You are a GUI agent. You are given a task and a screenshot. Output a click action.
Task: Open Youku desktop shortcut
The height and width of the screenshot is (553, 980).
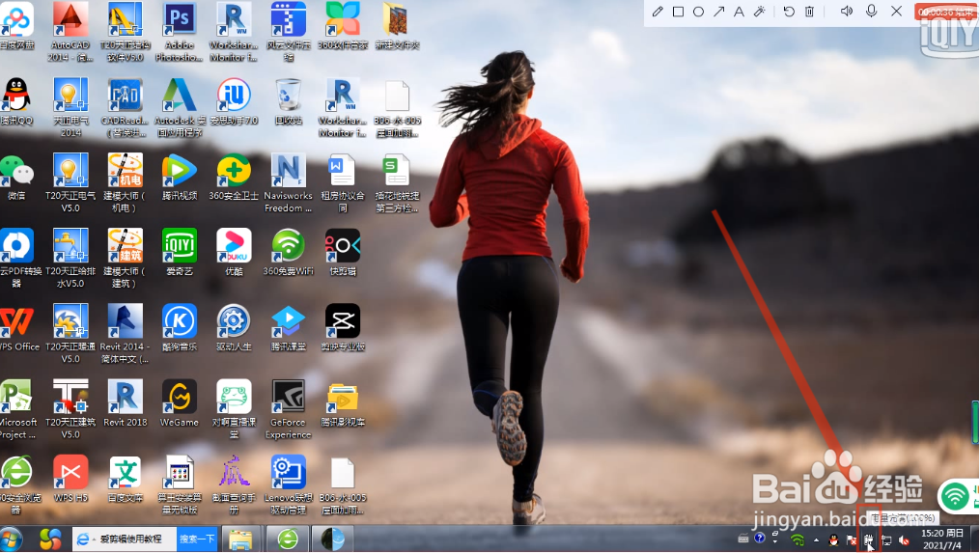[234, 252]
